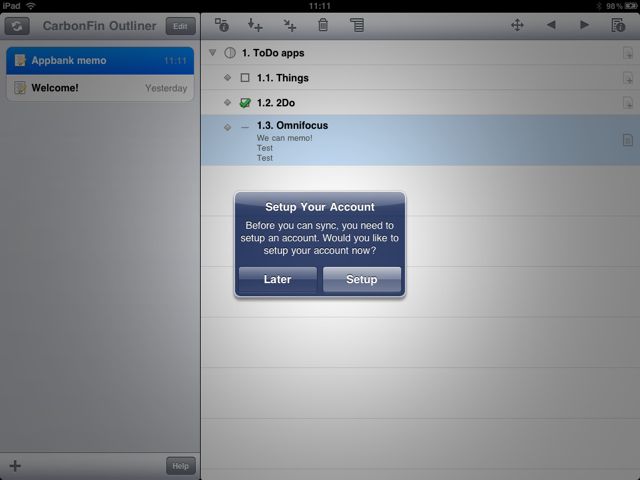Add a new sibling item icon
Image resolution: width=640 pixels, height=480 pixels.
[255, 25]
